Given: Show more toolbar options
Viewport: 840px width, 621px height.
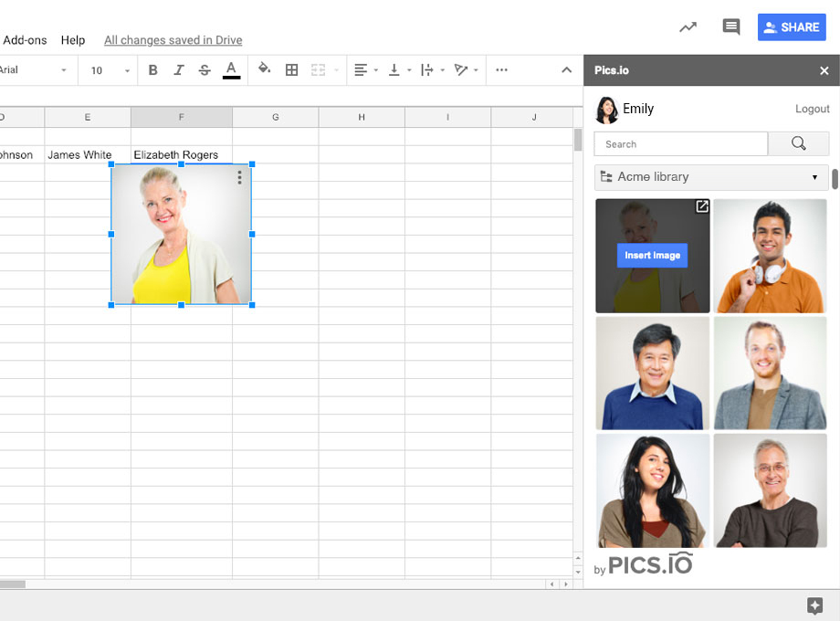Looking at the screenshot, I should pyautogui.click(x=501, y=69).
